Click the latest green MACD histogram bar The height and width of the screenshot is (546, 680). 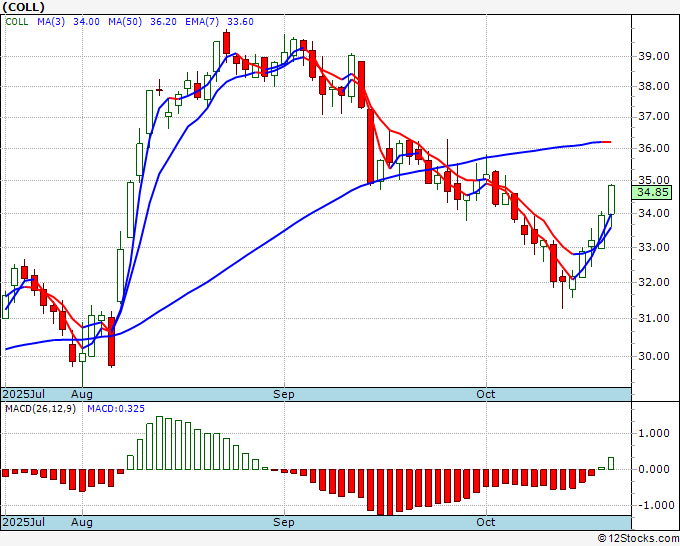click(611, 464)
